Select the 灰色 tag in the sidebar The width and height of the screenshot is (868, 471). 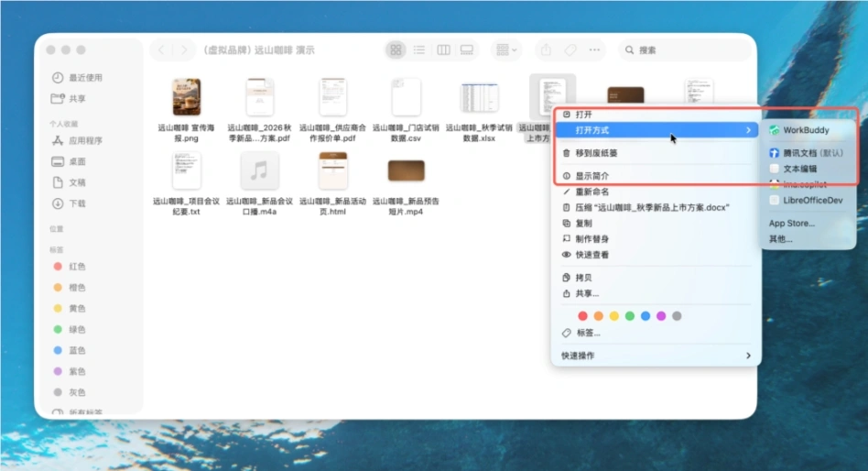pos(70,392)
